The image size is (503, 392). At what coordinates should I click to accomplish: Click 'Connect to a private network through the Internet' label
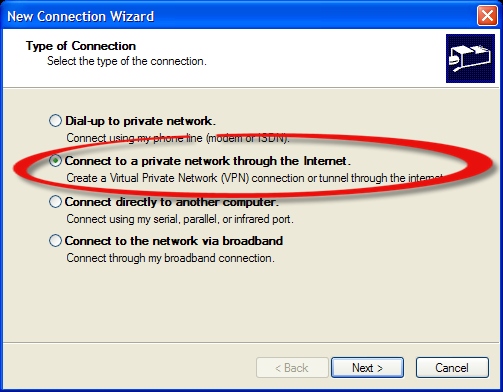208,161
